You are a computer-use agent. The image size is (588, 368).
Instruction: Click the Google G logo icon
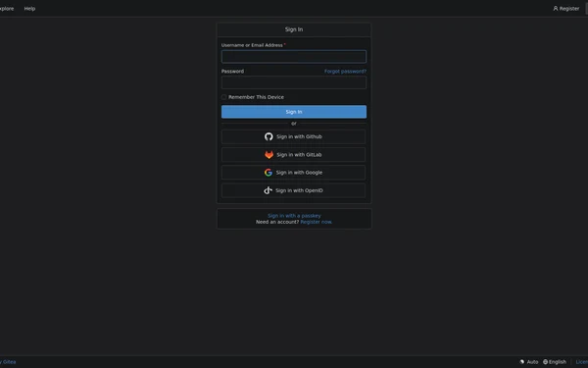(269, 173)
